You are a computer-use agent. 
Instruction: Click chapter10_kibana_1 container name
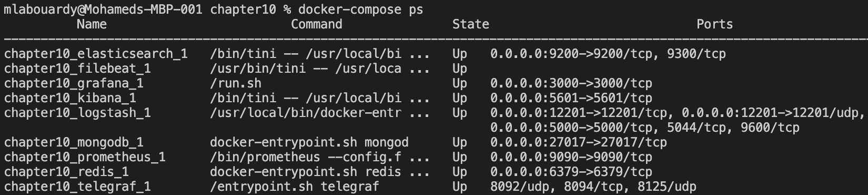coord(70,98)
